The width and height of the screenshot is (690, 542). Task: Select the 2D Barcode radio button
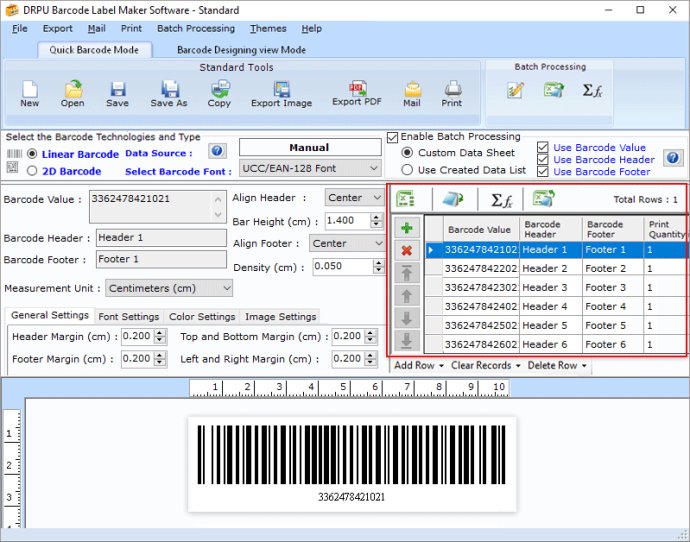pos(32,171)
